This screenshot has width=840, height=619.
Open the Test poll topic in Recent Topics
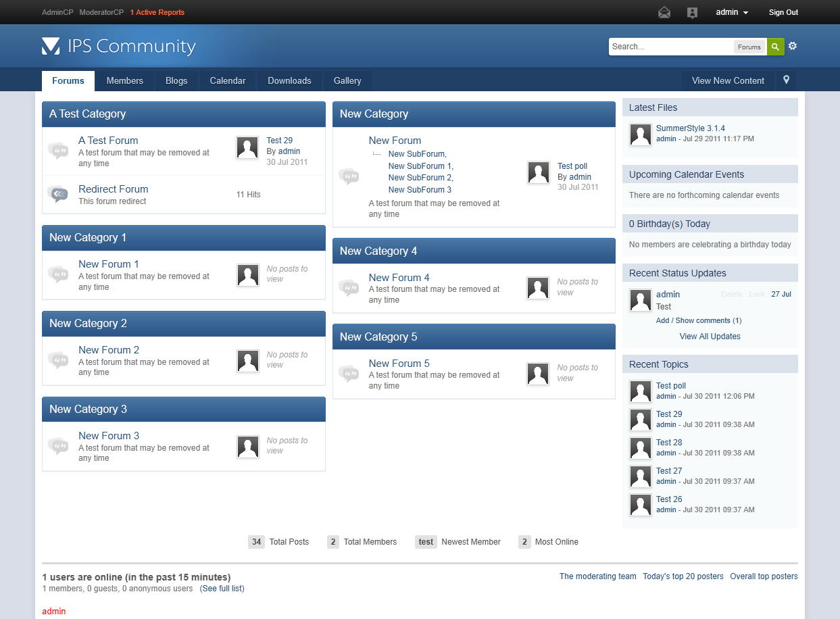tap(670, 386)
